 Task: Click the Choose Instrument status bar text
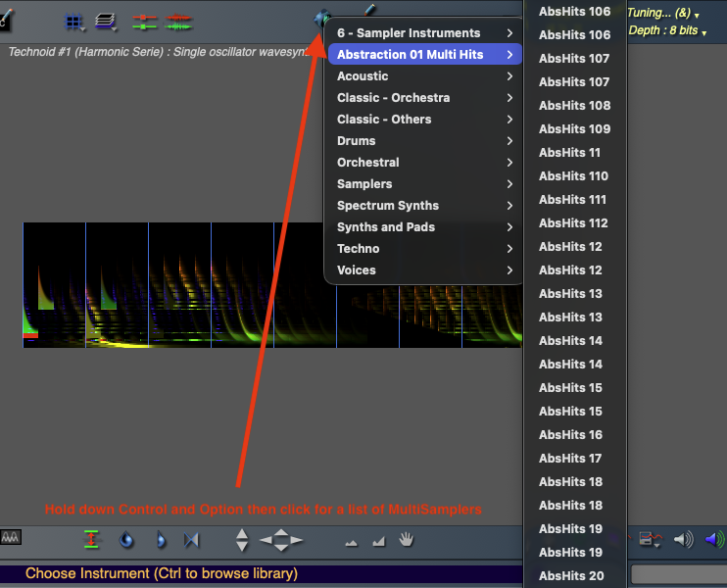(162, 573)
